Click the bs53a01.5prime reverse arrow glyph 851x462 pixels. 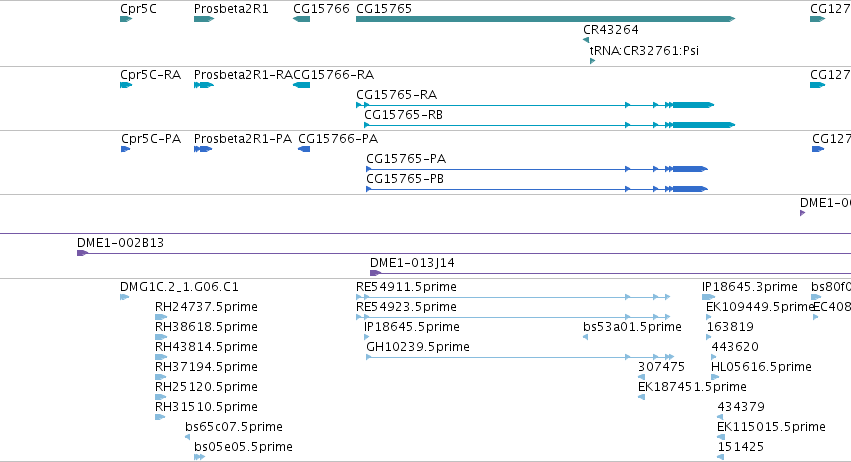tap(586, 337)
